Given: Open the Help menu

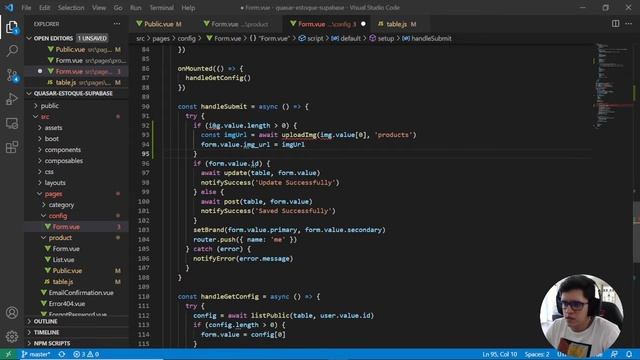Looking at the screenshot, I should (x=188, y=8).
